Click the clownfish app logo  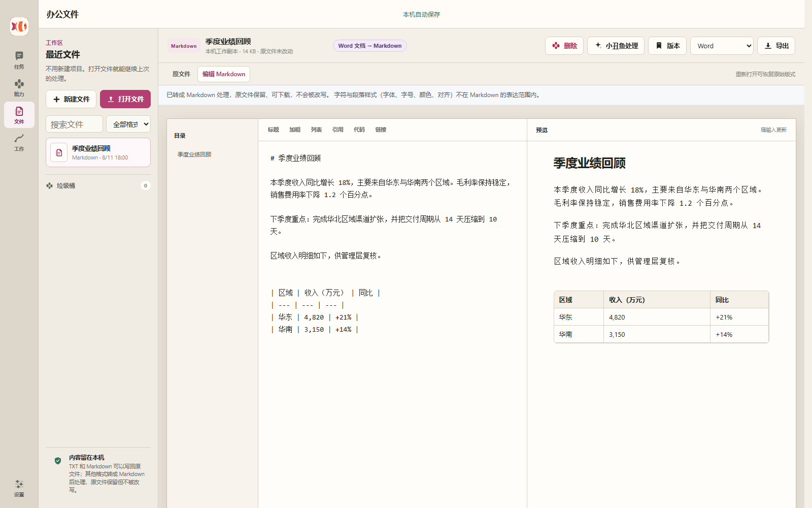coord(19,26)
